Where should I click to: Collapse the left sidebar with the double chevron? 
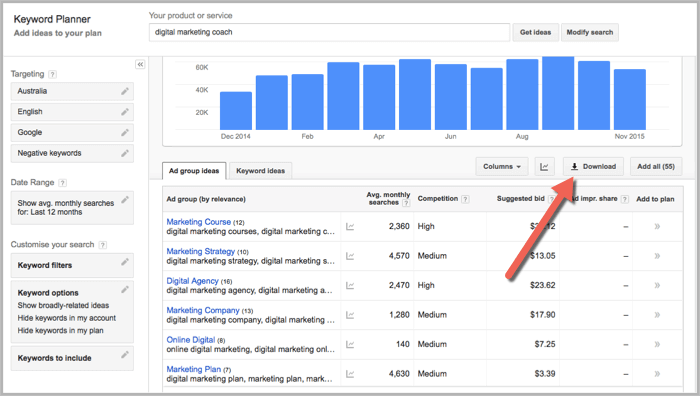click(140, 64)
